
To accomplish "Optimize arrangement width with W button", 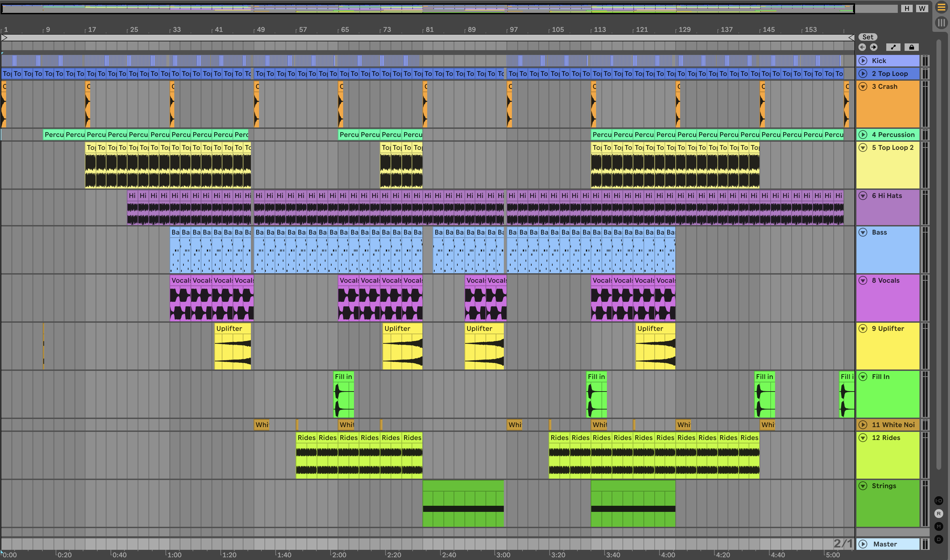I will click(x=922, y=8).
